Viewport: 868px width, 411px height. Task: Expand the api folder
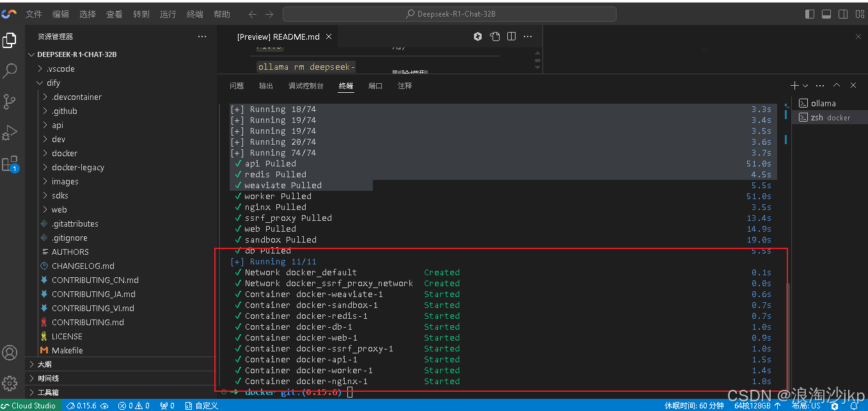click(121, 125)
